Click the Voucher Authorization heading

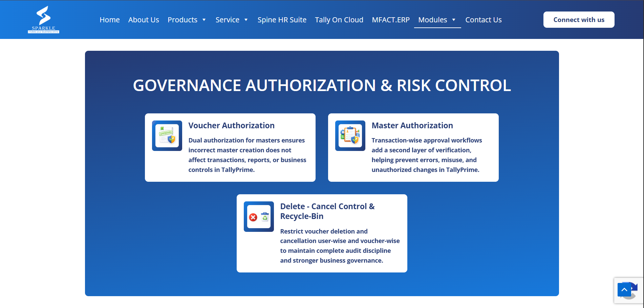231,126
